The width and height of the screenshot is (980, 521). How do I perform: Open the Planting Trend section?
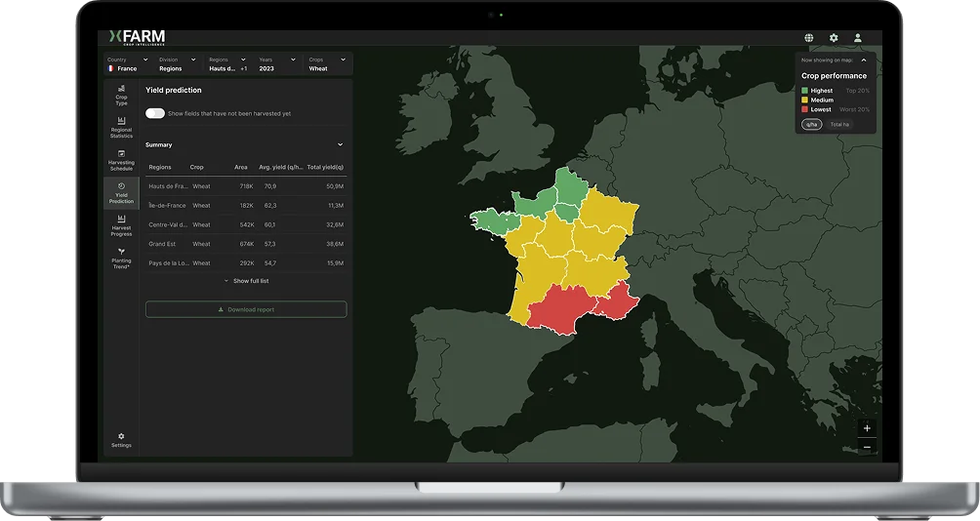point(121,259)
